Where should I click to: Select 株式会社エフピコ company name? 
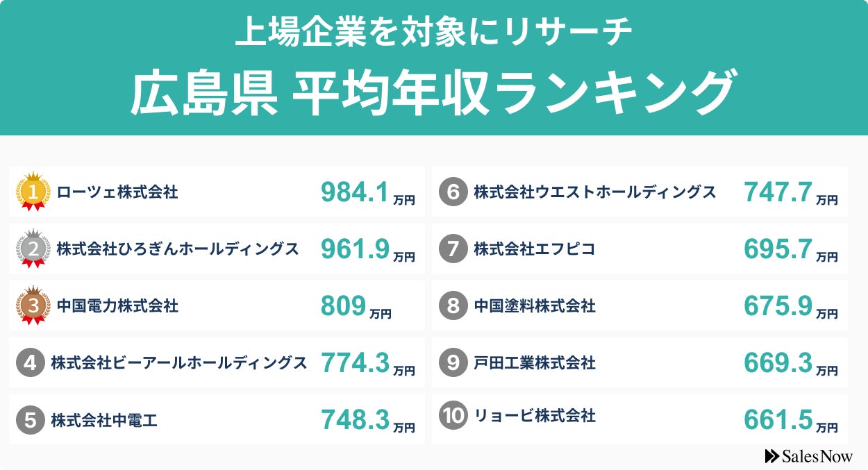534,249
